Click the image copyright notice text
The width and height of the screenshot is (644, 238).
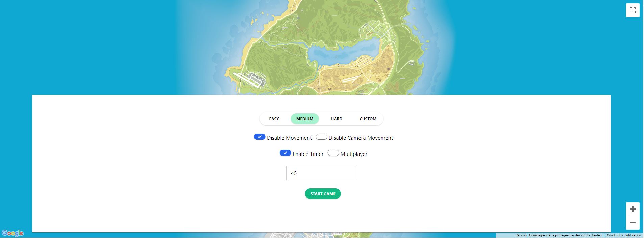tap(566, 235)
